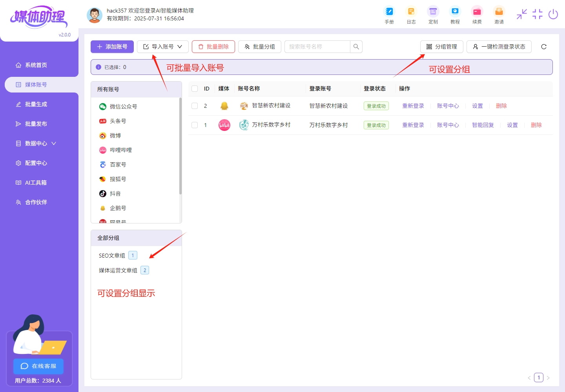
Task: Select 哔哩哔哩 under 所有账号 list
Action: pos(102,150)
